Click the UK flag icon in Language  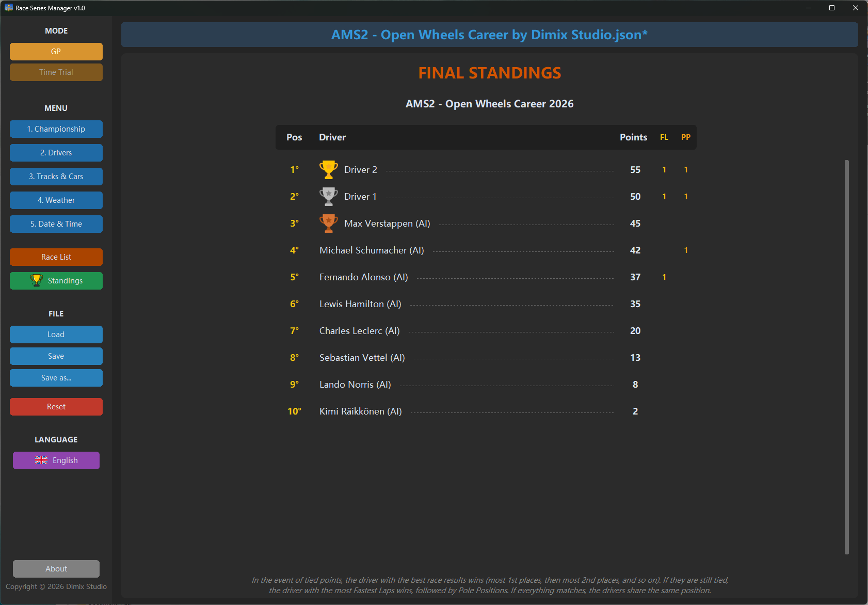41,460
